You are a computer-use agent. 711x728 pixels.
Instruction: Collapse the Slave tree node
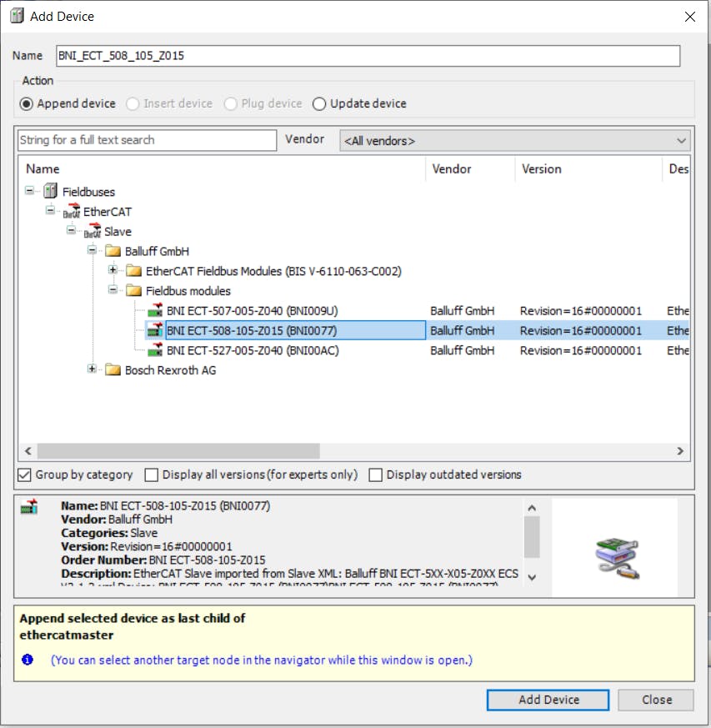(x=71, y=230)
